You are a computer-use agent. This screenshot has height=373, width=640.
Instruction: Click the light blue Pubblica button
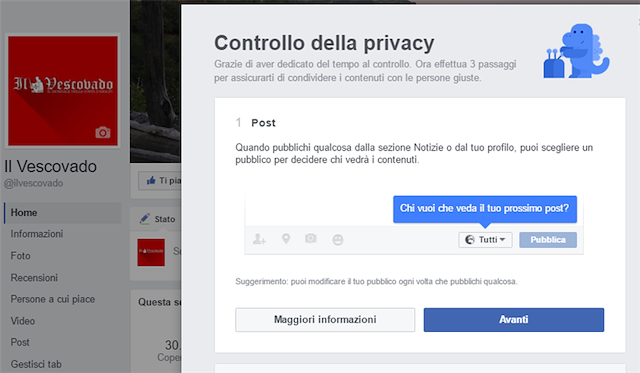tap(548, 240)
